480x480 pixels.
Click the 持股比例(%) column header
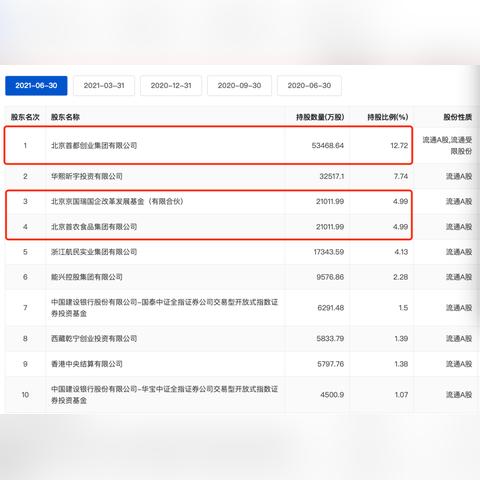coord(388,117)
